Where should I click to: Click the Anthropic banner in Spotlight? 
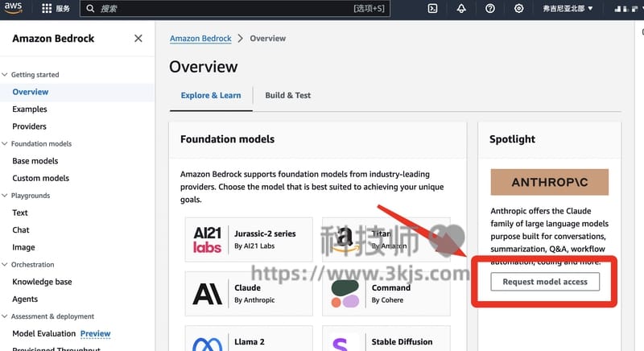550,182
